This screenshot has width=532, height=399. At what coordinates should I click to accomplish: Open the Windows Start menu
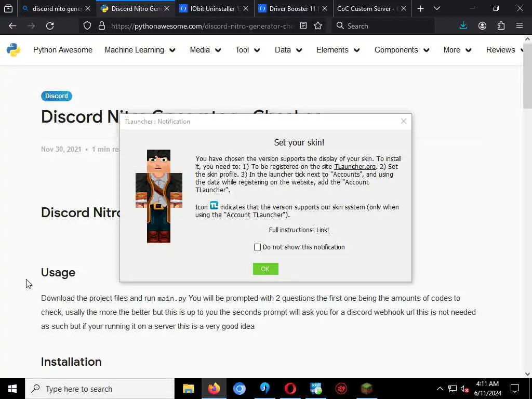pyautogui.click(x=12, y=389)
